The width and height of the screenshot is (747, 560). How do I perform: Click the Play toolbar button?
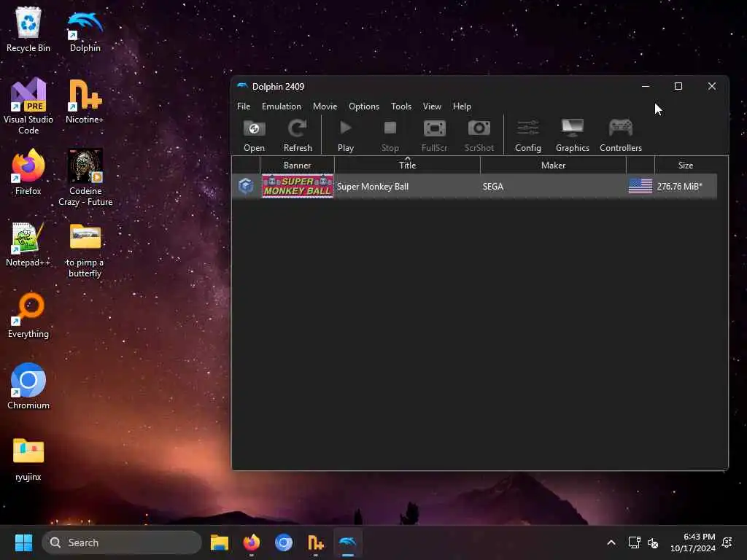coord(345,136)
